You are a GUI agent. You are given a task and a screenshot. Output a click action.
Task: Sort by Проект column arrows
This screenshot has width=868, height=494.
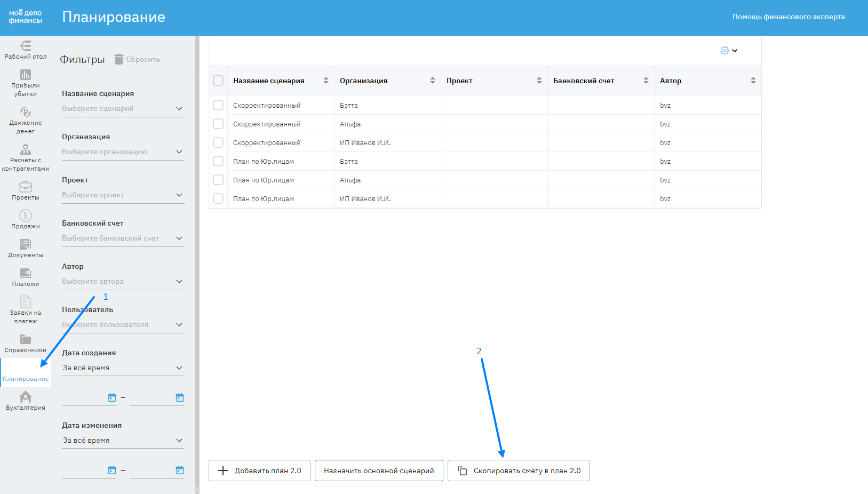click(539, 81)
